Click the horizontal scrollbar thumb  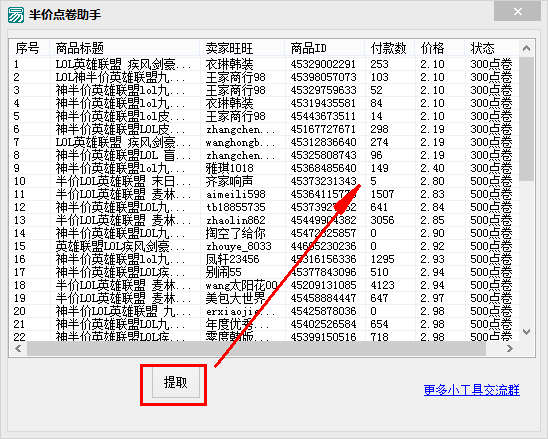pyautogui.click(x=257, y=348)
